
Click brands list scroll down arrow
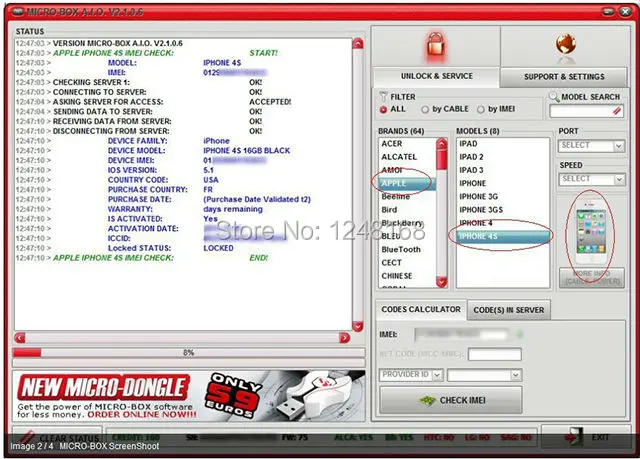pos(442,282)
